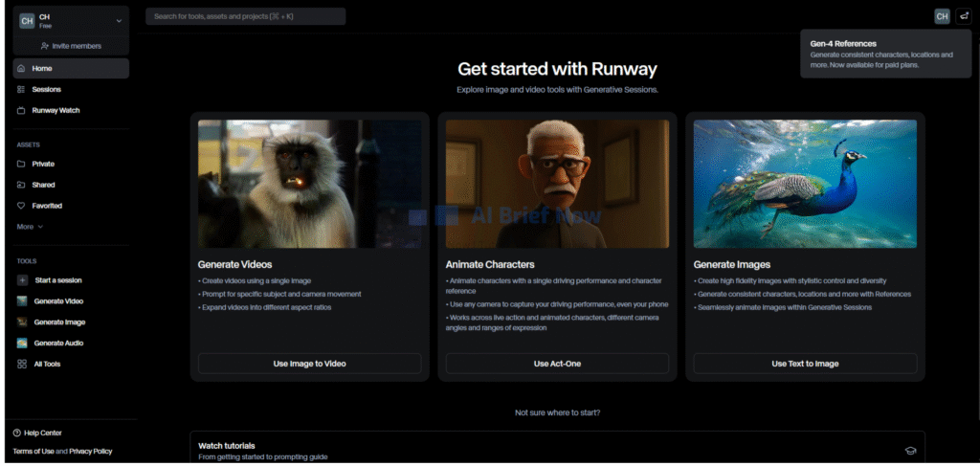Click the Use Text to Image button
The image size is (980, 466).
(x=805, y=364)
